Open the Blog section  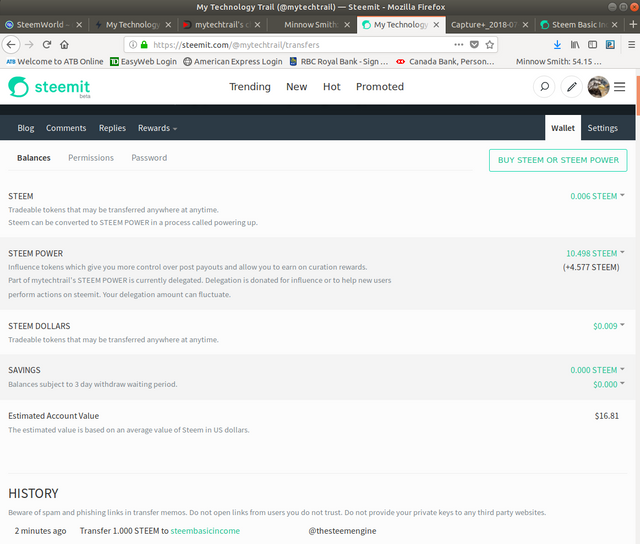(26, 128)
